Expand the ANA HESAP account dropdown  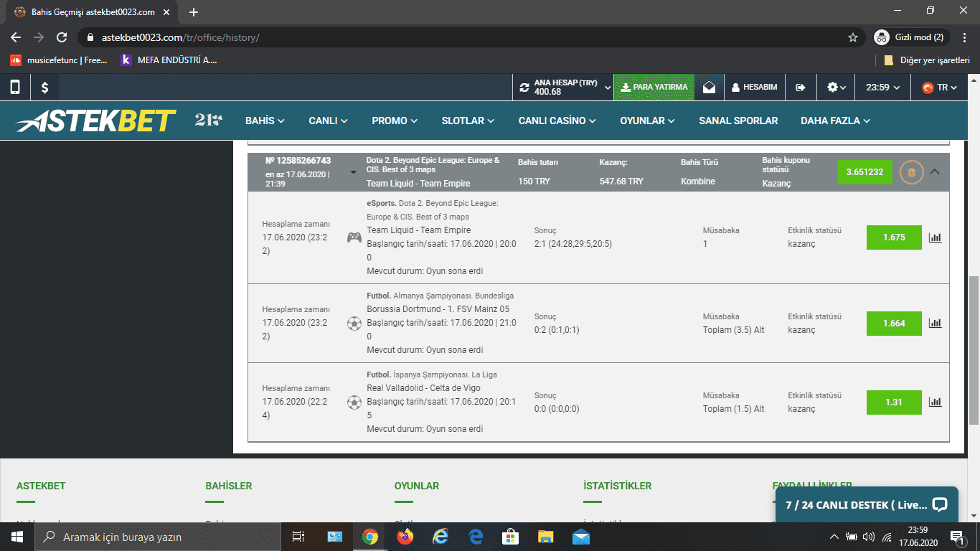pos(608,88)
